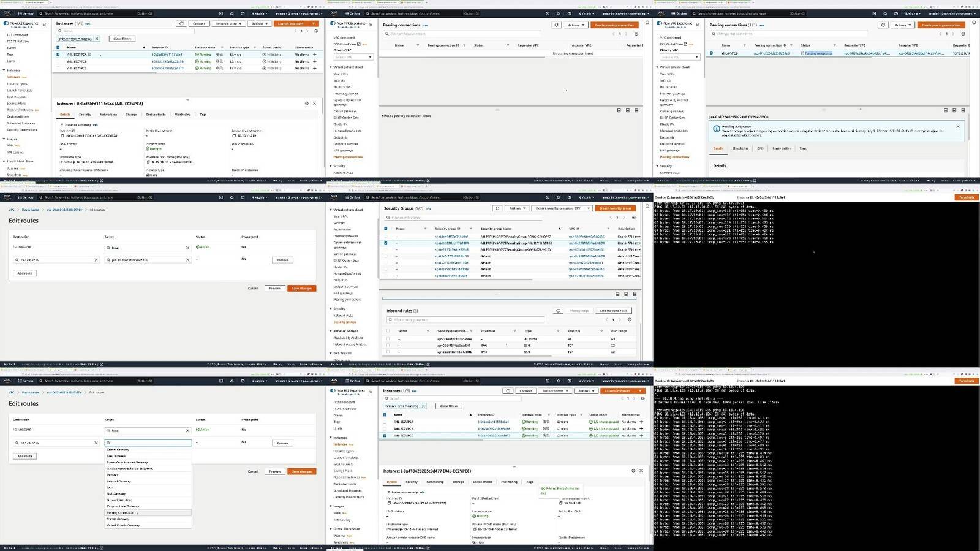Toggle New VPC Experience in empty Peering window
Image resolution: width=980 pixels, height=551 pixels.
pyautogui.click(x=333, y=23)
